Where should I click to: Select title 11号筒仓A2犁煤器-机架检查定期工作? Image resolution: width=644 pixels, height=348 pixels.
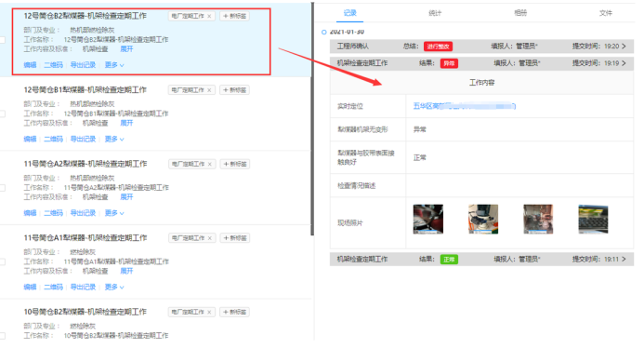click(85, 164)
